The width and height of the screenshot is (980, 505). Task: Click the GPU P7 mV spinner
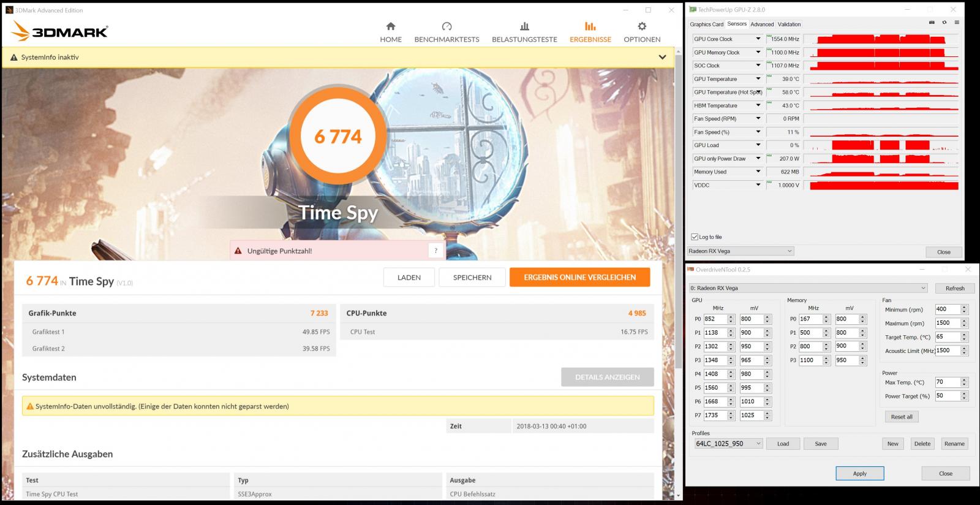point(767,416)
